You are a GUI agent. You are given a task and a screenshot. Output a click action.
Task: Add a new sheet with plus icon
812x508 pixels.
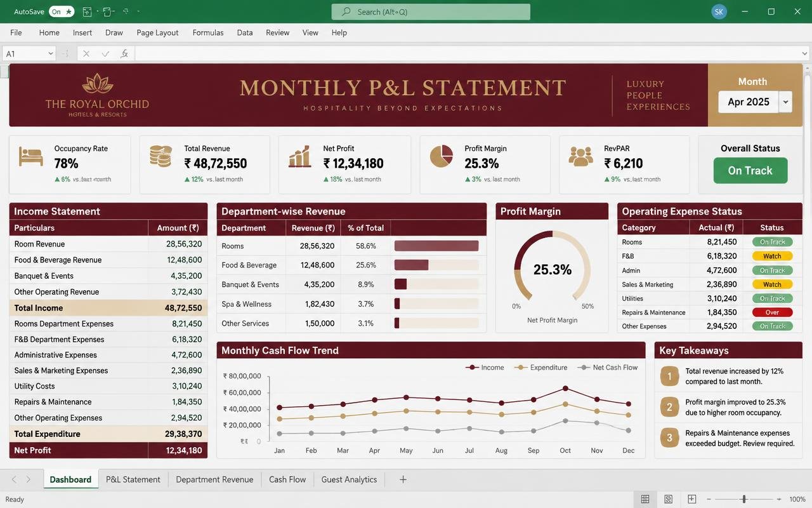(403, 479)
